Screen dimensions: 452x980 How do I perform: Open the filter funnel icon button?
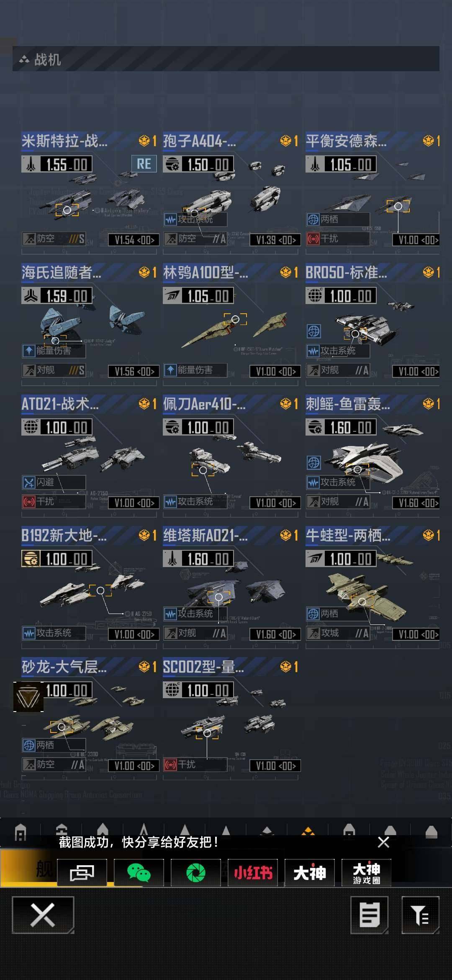point(420,915)
